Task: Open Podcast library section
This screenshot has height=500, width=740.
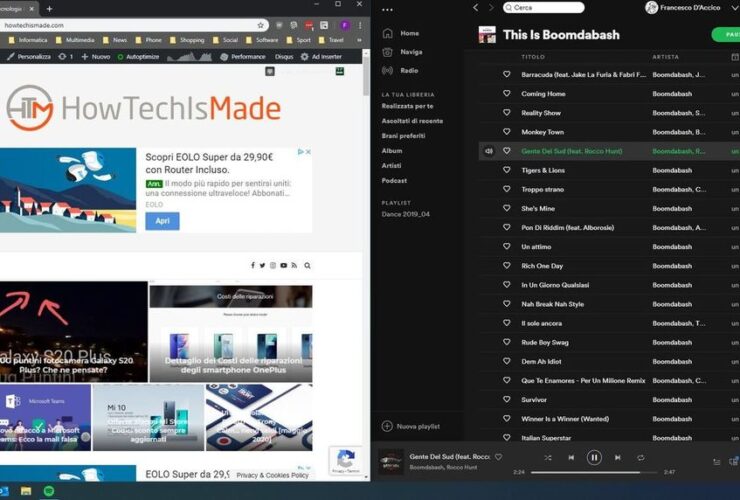Action: tap(394, 181)
